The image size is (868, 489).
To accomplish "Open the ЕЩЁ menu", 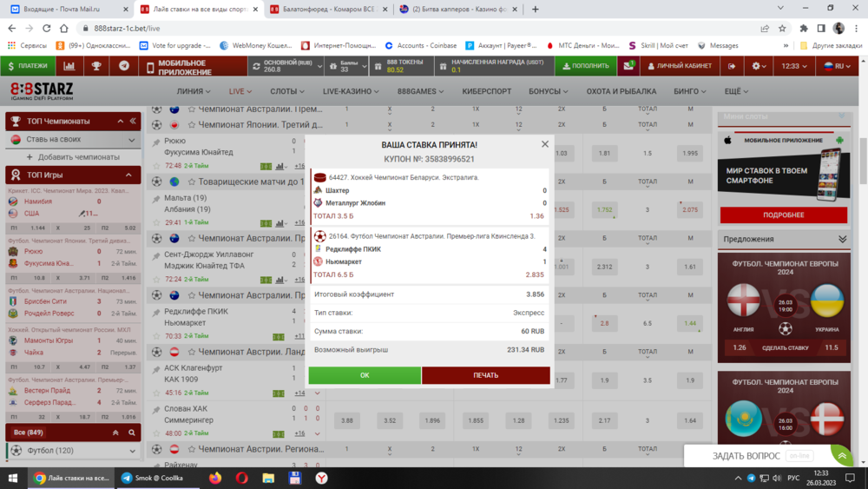I will (736, 91).
